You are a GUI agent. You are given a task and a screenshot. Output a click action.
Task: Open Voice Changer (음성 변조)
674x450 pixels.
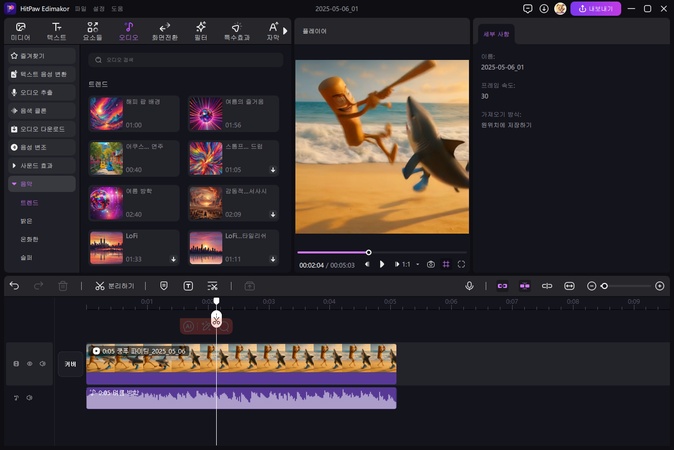42,147
